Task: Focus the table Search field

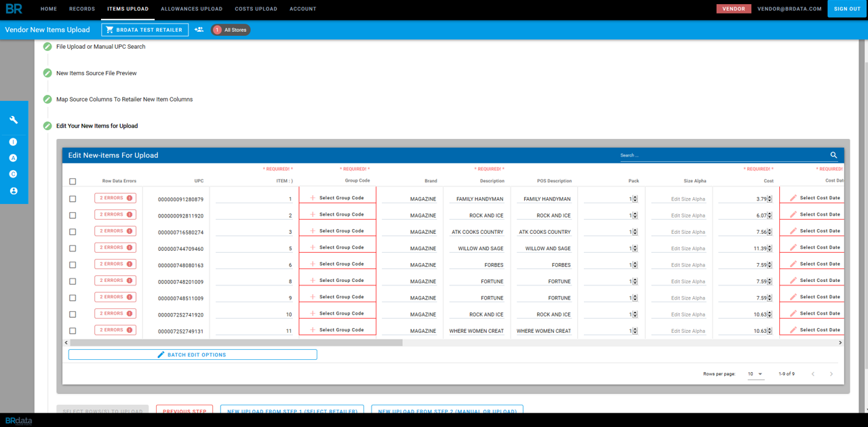Action: point(724,155)
